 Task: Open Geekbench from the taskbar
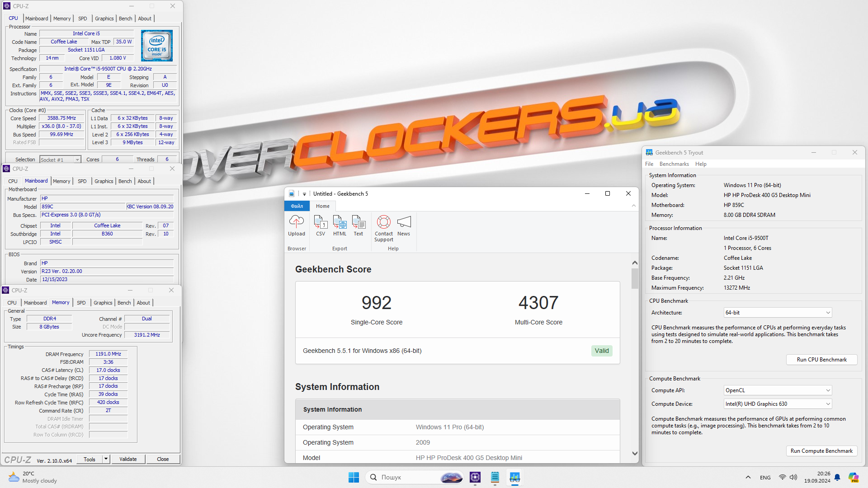click(x=514, y=477)
